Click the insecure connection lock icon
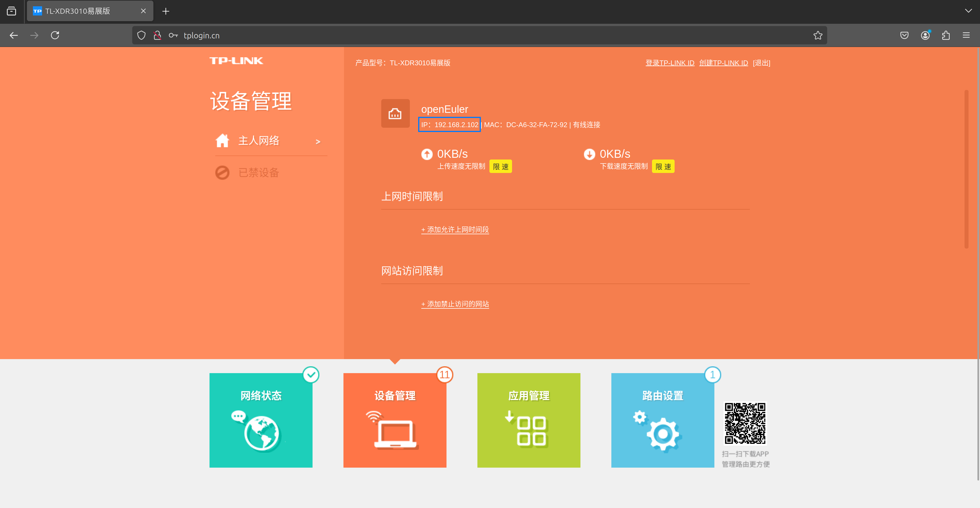980x508 pixels. pyautogui.click(x=157, y=36)
